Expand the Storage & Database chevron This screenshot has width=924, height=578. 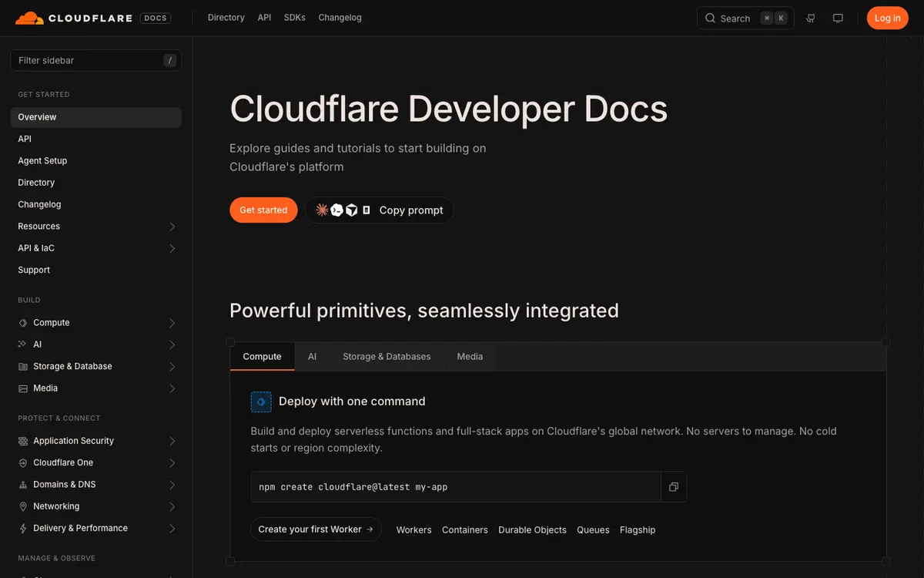click(x=172, y=367)
